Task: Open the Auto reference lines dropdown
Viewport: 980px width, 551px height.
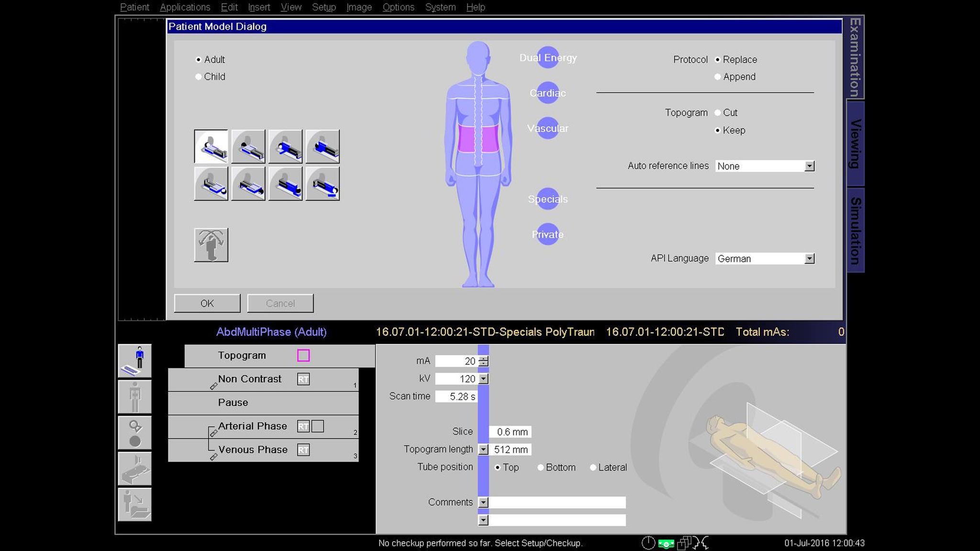Action: [x=810, y=166]
